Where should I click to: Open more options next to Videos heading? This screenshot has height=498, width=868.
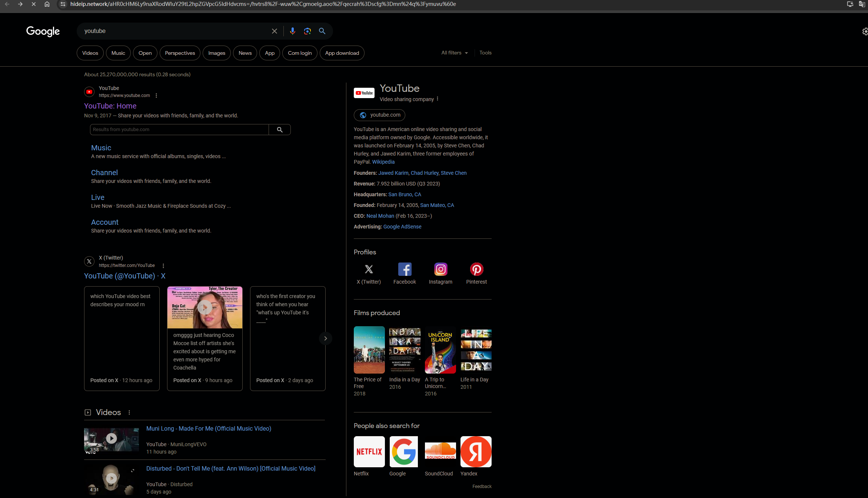click(129, 412)
